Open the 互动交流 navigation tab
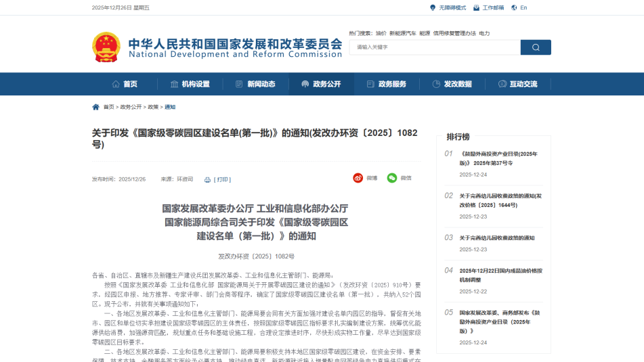The height and width of the screenshot is (362, 644). click(x=517, y=84)
